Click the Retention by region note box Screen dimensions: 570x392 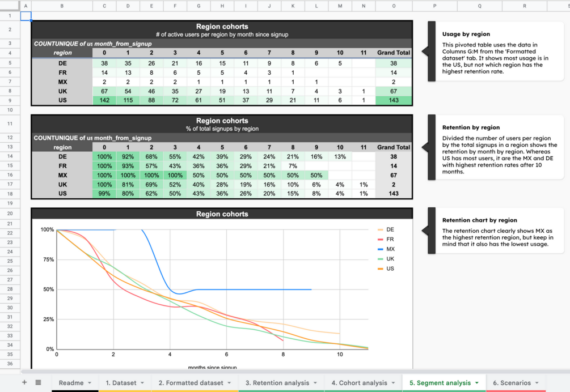(x=496, y=147)
